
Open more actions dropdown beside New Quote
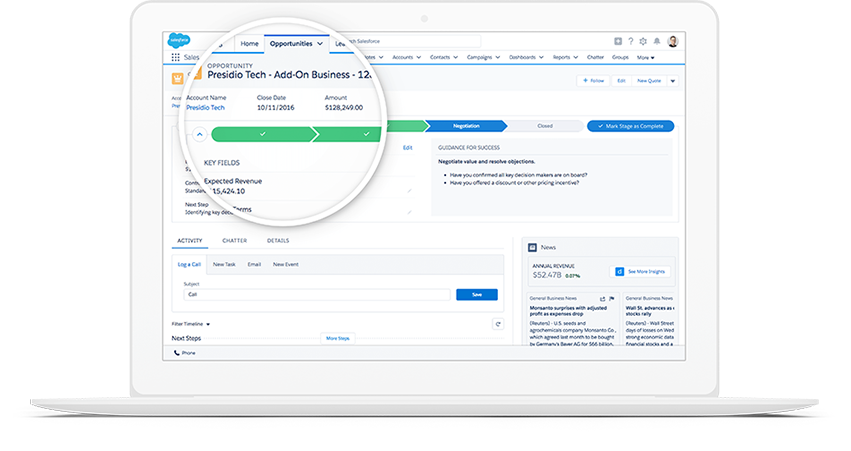tap(673, 81)
